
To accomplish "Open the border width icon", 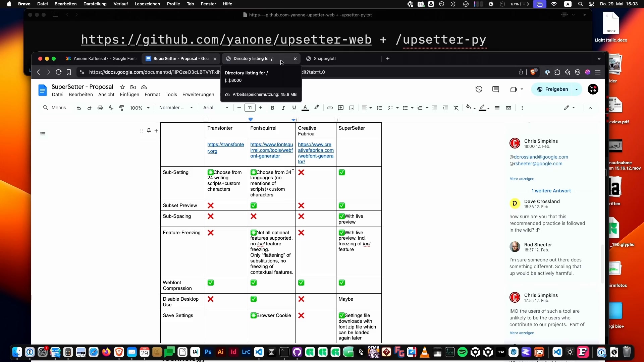I will [x=497, y=108].
